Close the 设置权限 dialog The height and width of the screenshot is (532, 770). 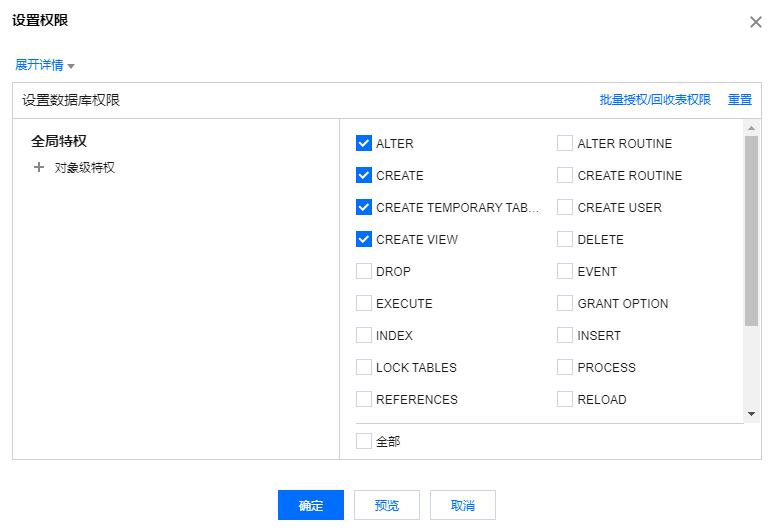pos(756,22)
